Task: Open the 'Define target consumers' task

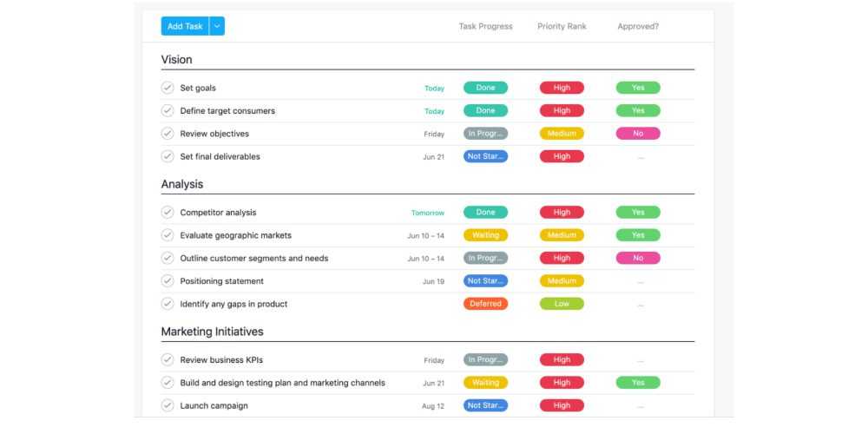Action: click(x=227, y=111)
